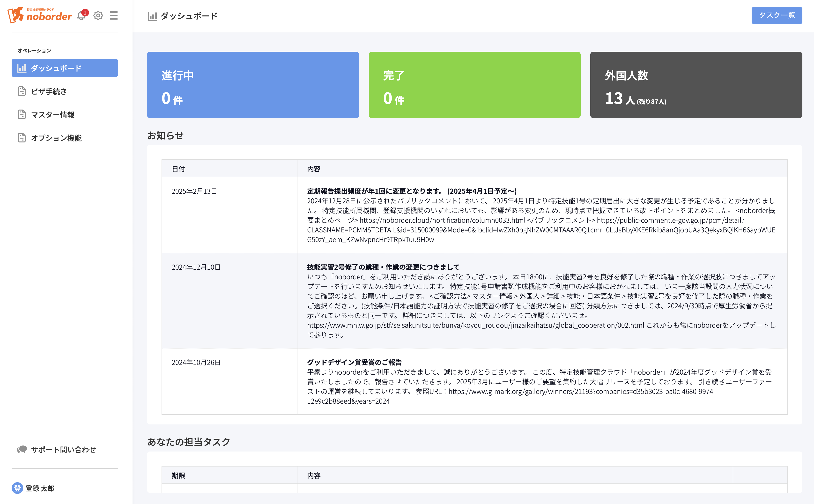Collapse sidebar with the hamburger menu icon
Screen dimensions: 814x504
114,16
